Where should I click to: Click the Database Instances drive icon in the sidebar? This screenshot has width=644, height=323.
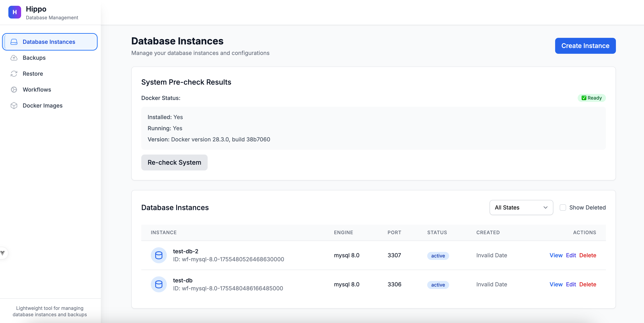[x=14, y=42]
